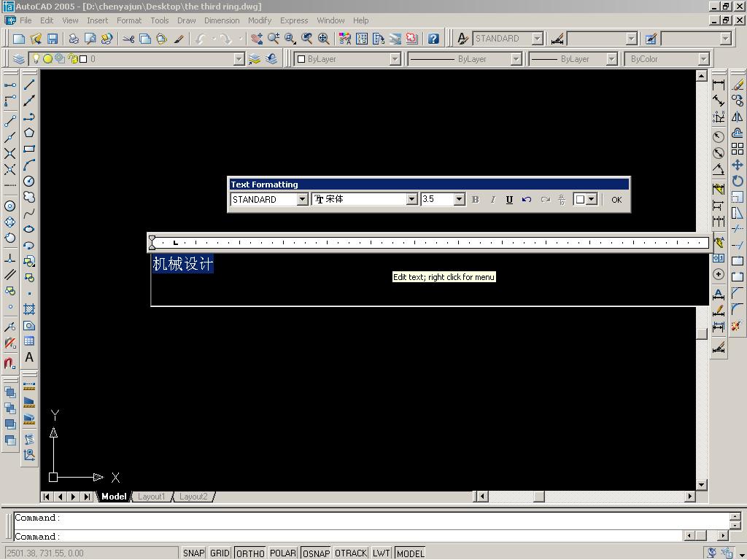The width and height of the screenshot is (747, 560).
Task: Select the Revision Cloud tool
Action: [x=29, y=197]
